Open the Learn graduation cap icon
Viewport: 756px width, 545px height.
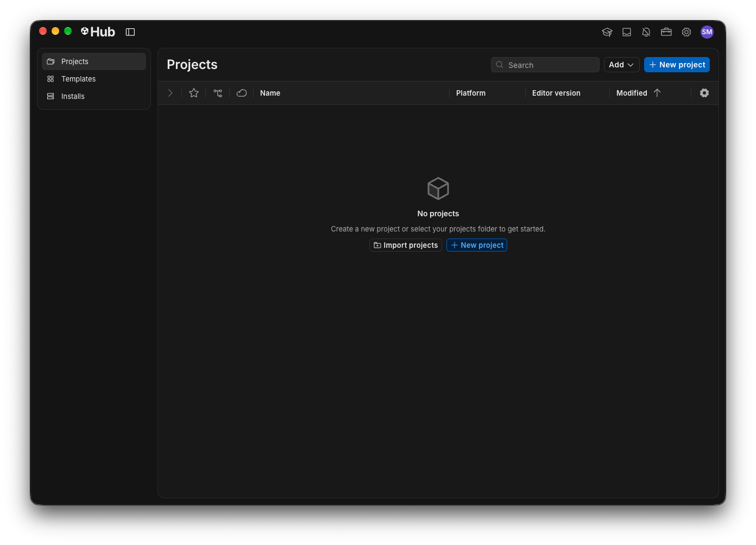click(x=607, y=32)
